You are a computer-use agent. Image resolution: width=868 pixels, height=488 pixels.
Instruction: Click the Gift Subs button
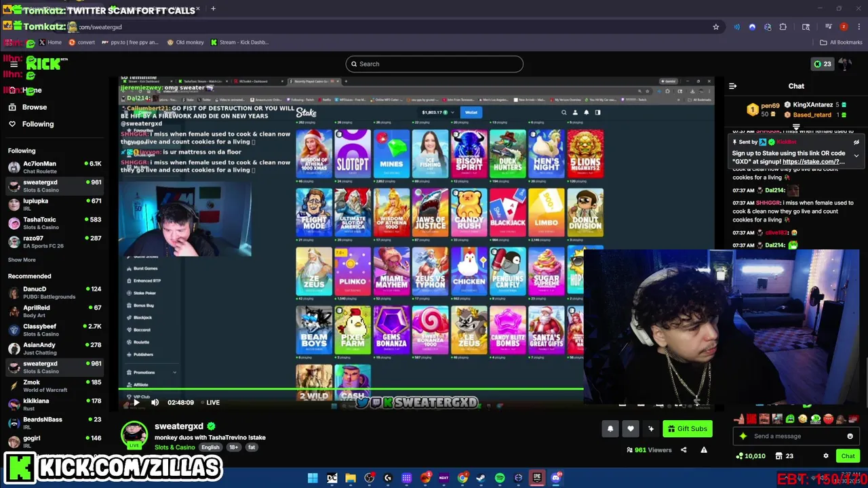(687, 428)
